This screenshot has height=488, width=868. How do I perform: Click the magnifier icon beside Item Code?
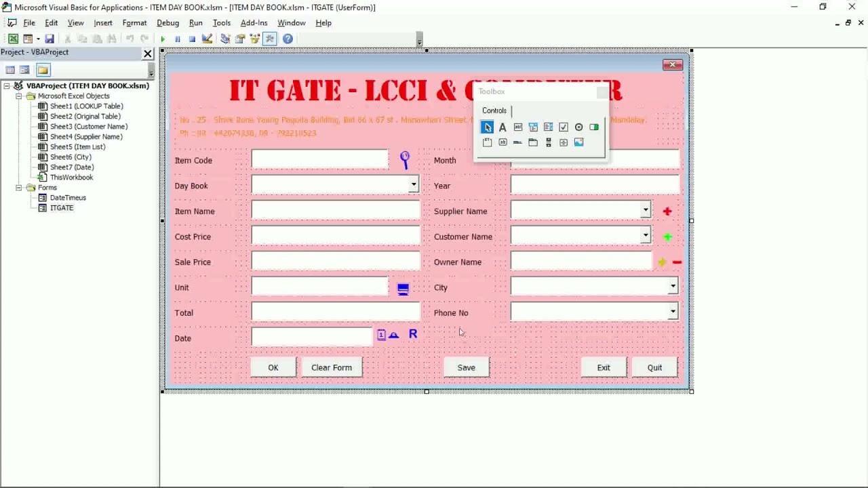pos(405,160)
